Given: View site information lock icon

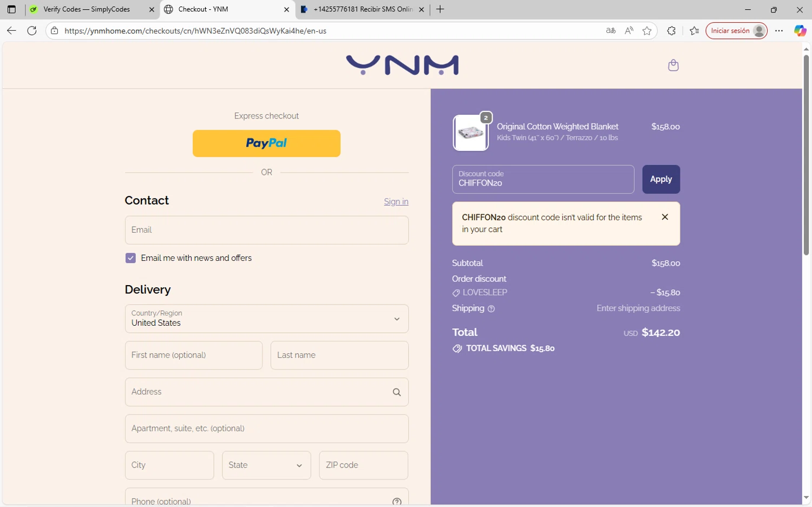Looking at the screenshot, I should click(54, 31).
